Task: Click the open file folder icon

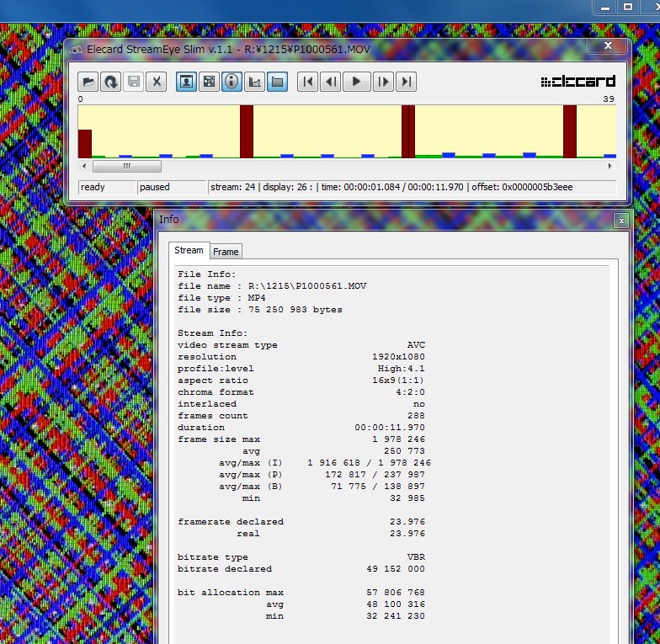Action: click(x=88, y=82)
